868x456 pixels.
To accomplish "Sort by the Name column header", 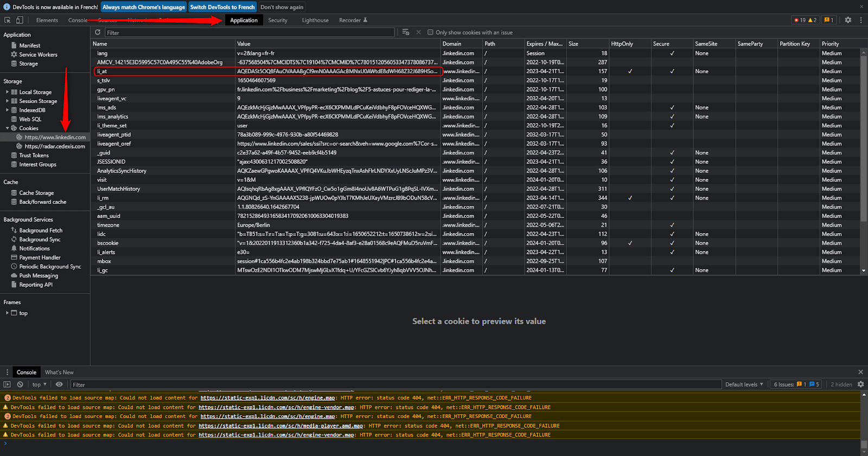I will click(x=163, y=44).
